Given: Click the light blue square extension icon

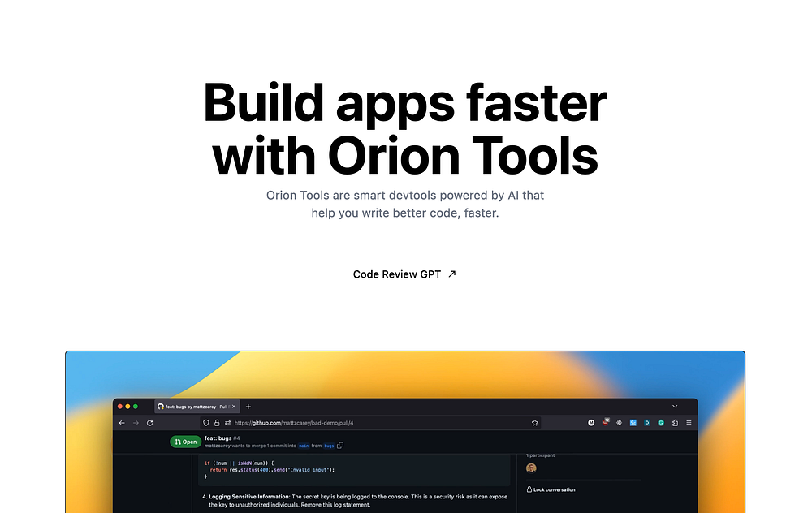Looking at the screenshot, I should click(x=633, y=423).
